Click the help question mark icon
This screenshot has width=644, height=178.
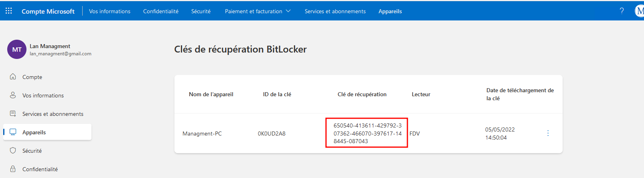(x=622, y=11)
